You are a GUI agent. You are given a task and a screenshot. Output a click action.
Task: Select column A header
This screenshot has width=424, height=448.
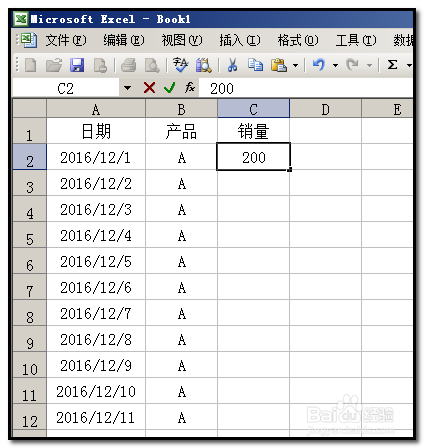pyautogui.click(x=96, y=109)
